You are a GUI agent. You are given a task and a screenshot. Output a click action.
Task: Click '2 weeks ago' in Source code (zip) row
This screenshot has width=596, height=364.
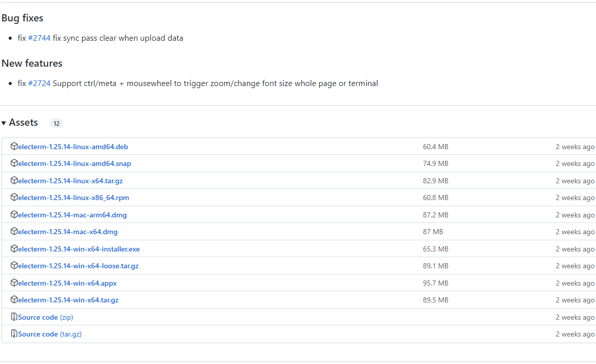(575, 317)
